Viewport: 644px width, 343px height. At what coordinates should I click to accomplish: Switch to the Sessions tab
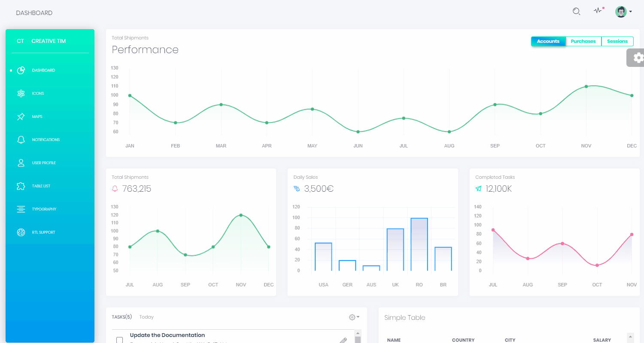617,41
